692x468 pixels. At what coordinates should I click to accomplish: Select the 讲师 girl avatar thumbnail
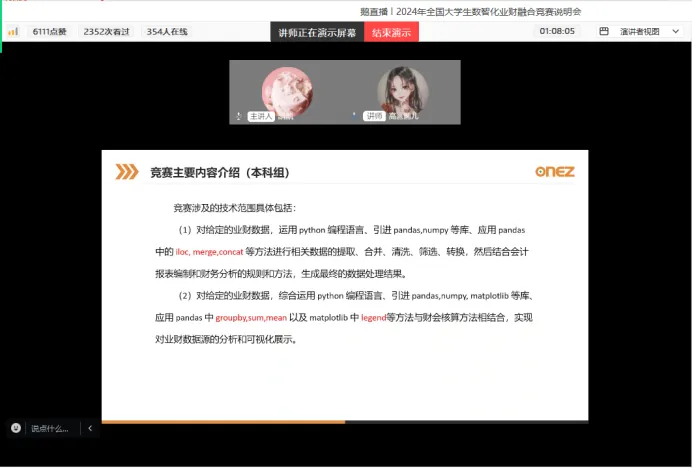402,91
